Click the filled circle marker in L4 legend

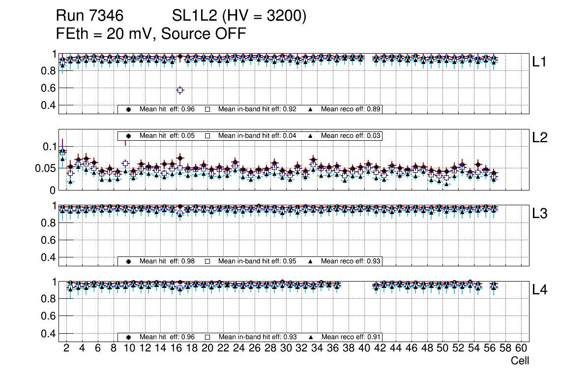[x=129, y=337]
